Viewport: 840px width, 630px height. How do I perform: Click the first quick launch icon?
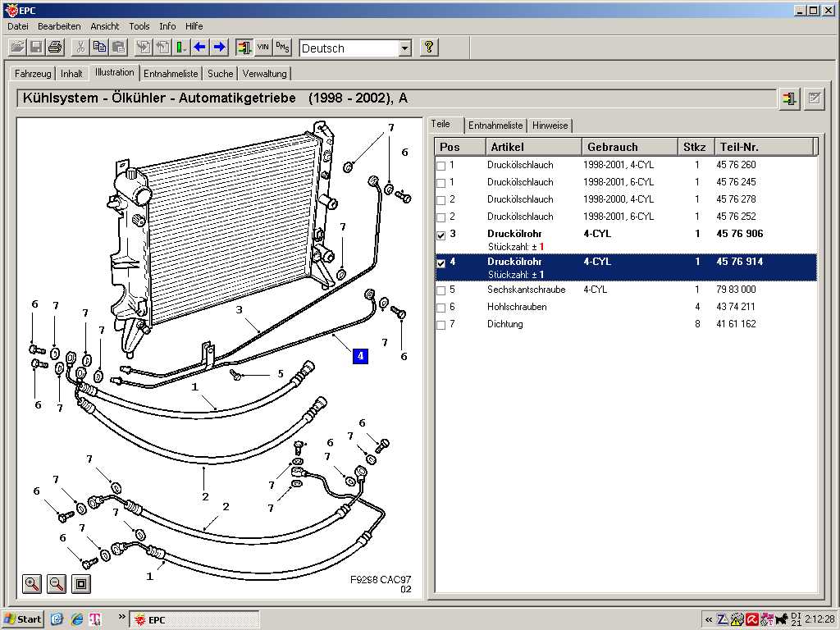(x=57, y=620)
